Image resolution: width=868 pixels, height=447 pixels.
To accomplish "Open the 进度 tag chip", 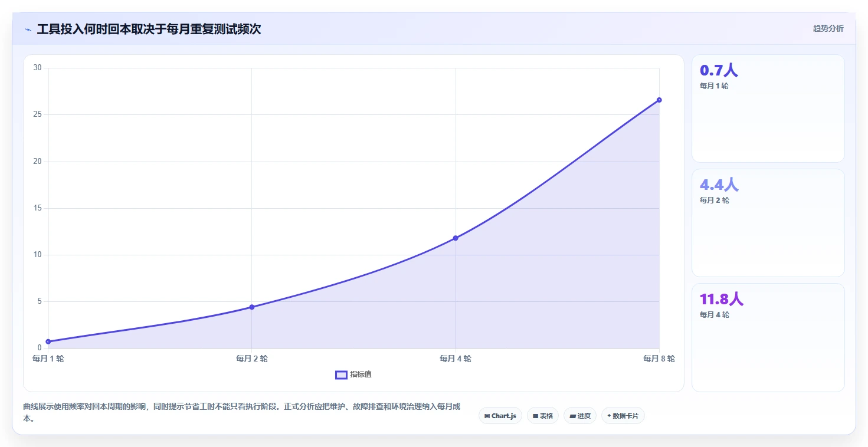I will [580, 416].
